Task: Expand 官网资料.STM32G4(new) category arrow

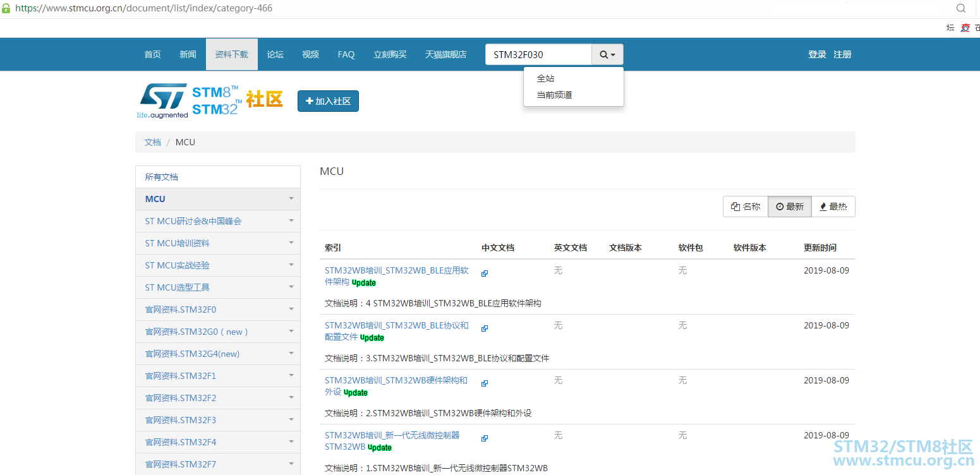Action: [x=291, y=354]
